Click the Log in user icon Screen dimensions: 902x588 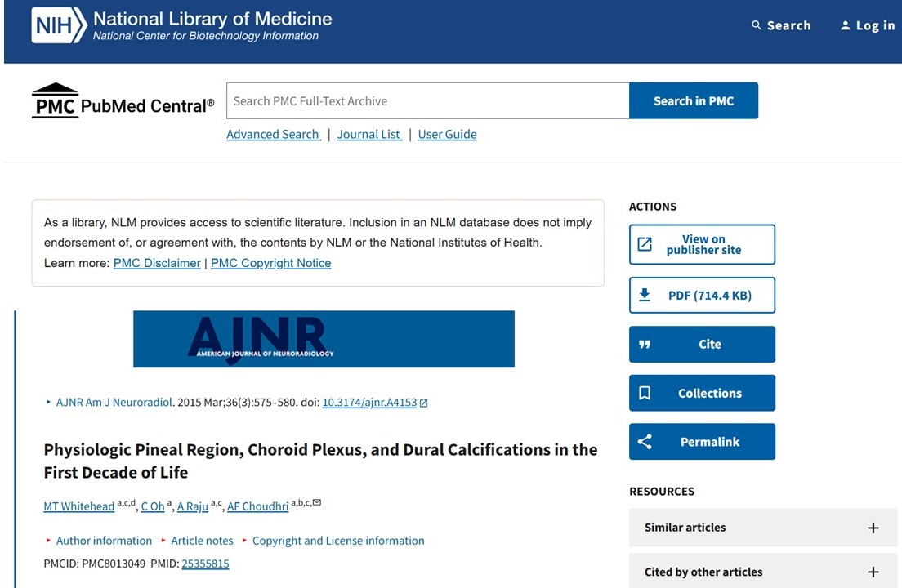click(846, 25)
